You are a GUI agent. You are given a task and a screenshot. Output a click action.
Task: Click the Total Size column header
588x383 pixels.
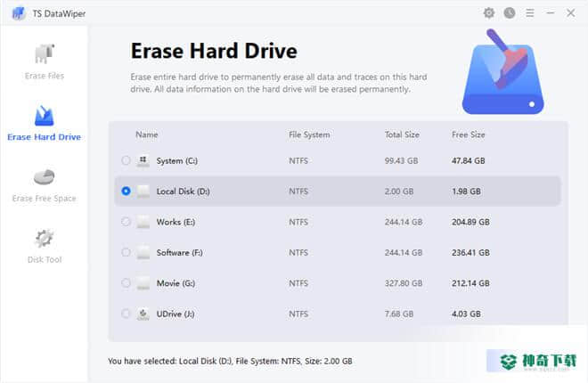click(402, 134)
